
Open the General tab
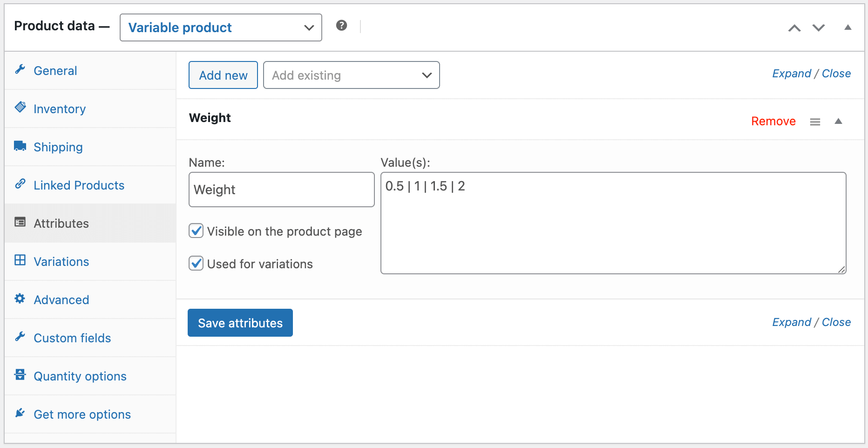pyautogui.click(x=55, y=71)
